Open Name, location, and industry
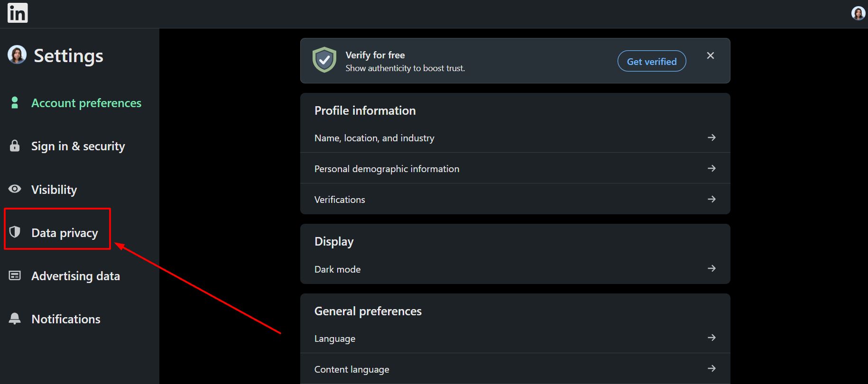 click(x=515, y=138)
